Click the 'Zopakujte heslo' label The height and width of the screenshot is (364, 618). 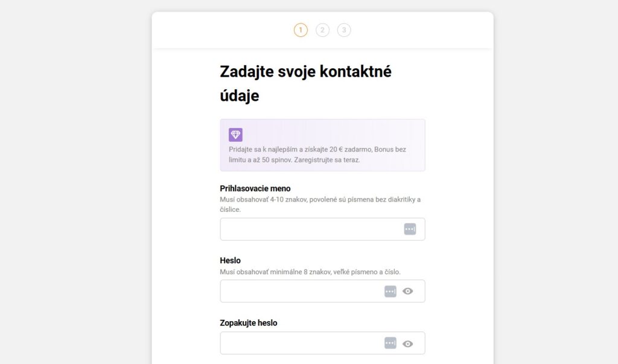pyautogui.click(x=248, y=322)
